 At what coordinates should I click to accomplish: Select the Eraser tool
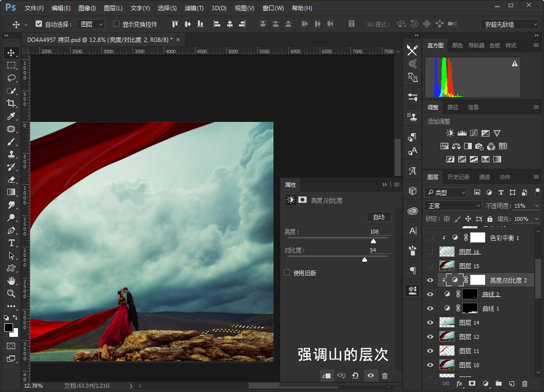tap(11, 180)
